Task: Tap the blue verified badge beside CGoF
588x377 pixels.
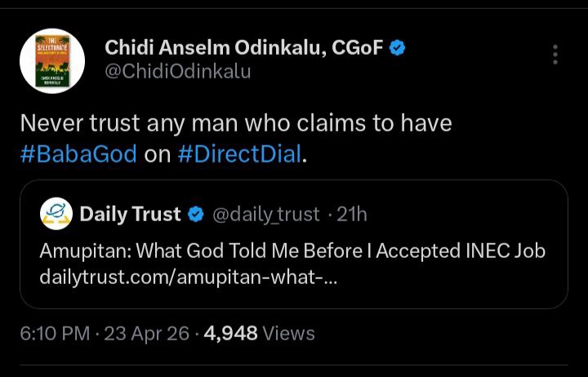Action: pyautogui.click(x=397, y=48)
